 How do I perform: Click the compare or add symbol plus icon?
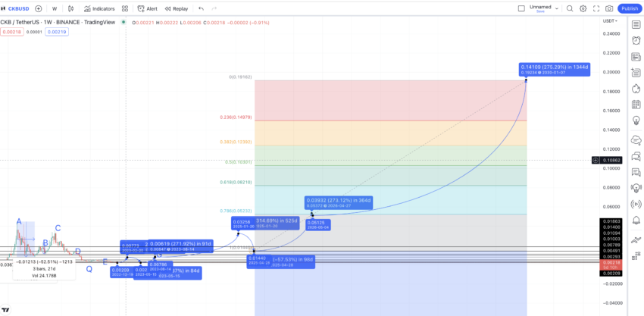[38, 8]
